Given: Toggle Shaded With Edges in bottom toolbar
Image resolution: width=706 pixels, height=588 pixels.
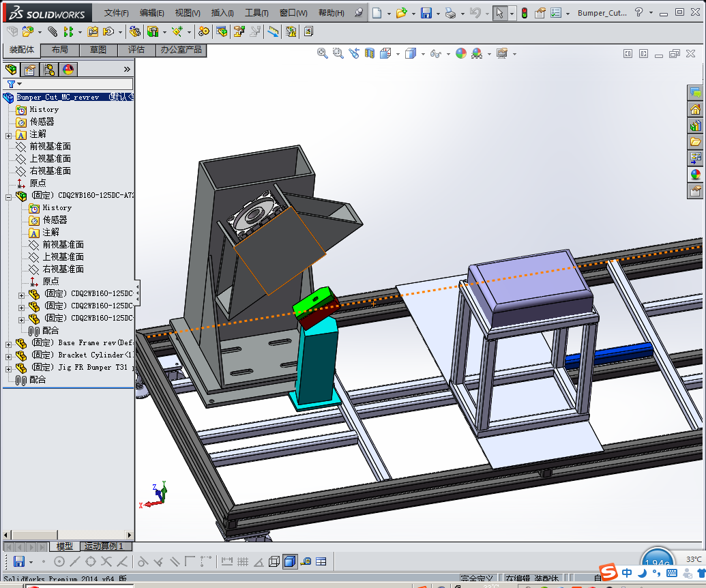Looking at the screenshot, I should [x=290, y=561].
